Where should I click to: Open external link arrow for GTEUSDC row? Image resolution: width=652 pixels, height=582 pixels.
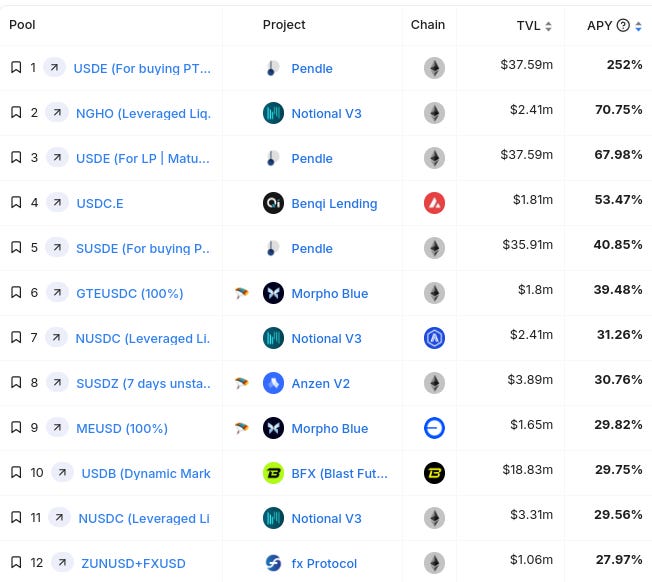[57, 292]
